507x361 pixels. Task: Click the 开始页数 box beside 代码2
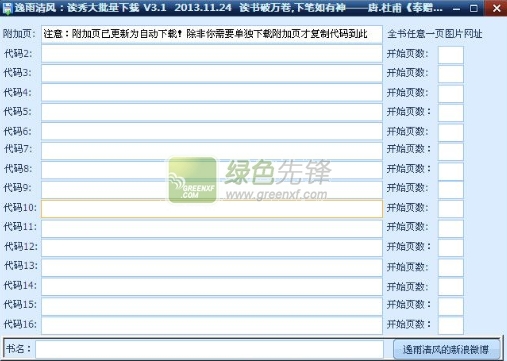(x=451, y=55)
